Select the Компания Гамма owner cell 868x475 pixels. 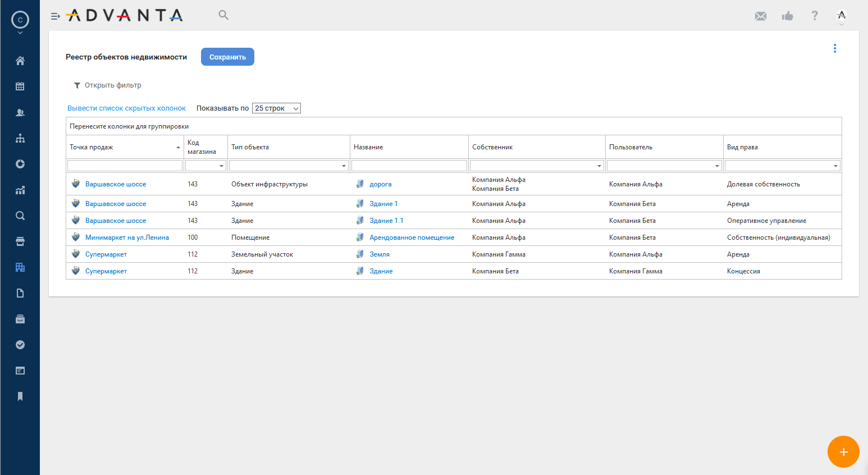(x=537, y=254)
